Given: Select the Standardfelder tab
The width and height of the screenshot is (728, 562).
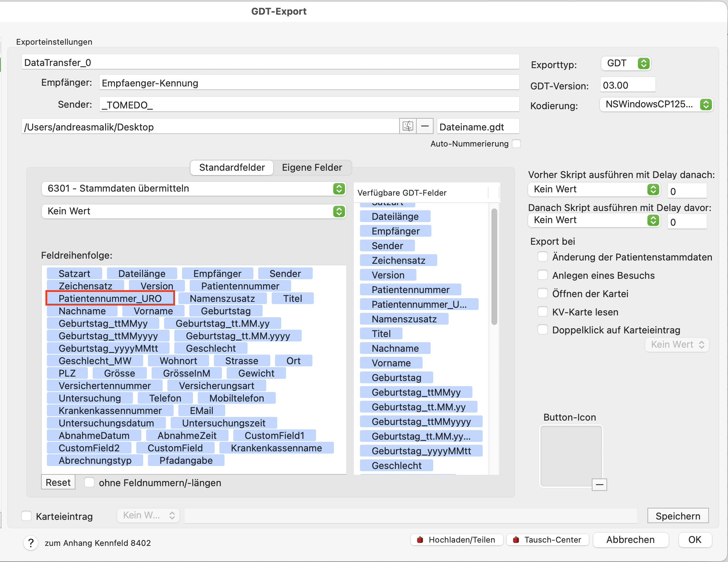Looking at the screenshot, I should [232, 167].
